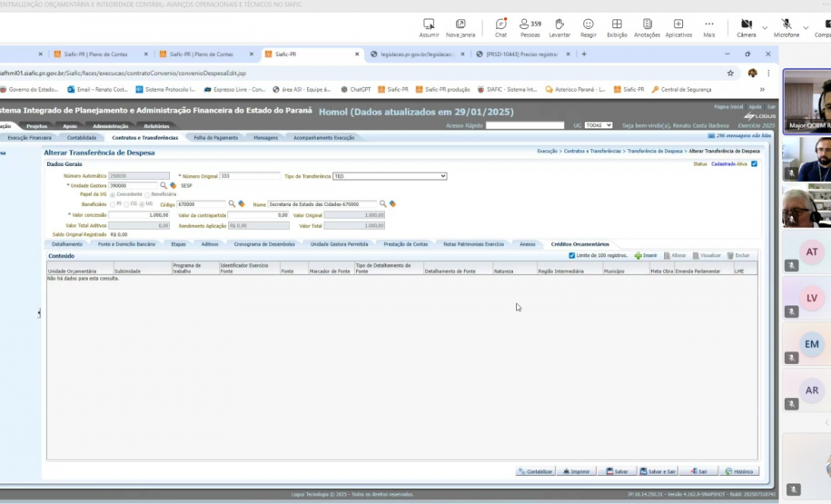
Task: Click the Contabilizar button
Action: tap(535, 471)
